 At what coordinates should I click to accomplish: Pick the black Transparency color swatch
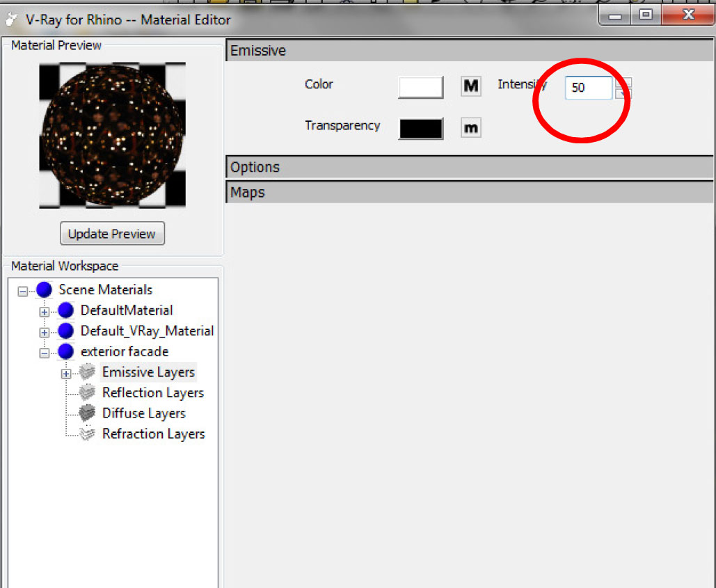(420, 129)
